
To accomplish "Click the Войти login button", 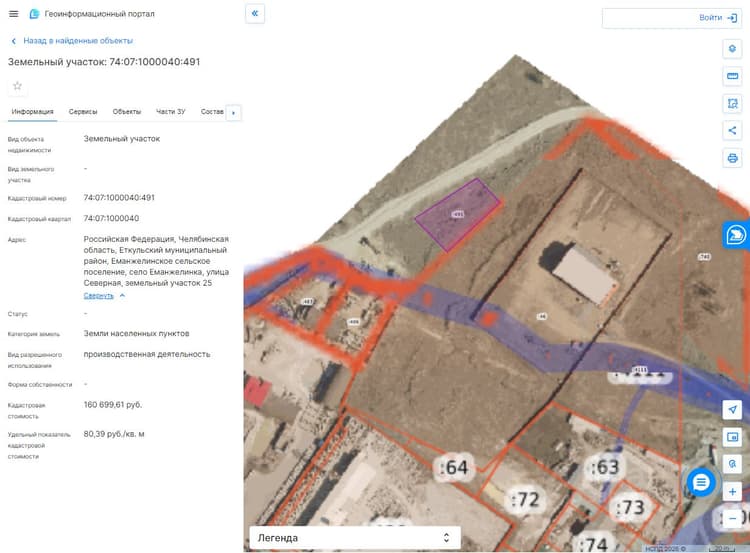I will [x=718, y=18].
